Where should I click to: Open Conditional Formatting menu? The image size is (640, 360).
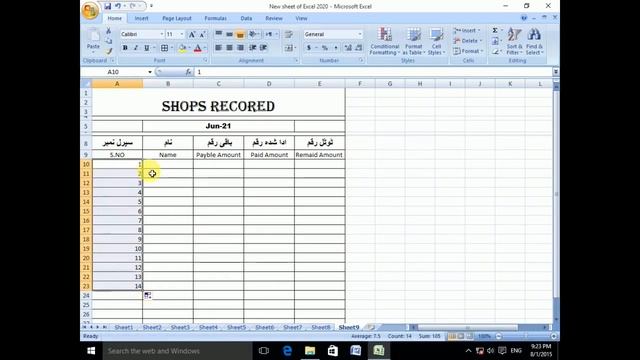(384, 41)
